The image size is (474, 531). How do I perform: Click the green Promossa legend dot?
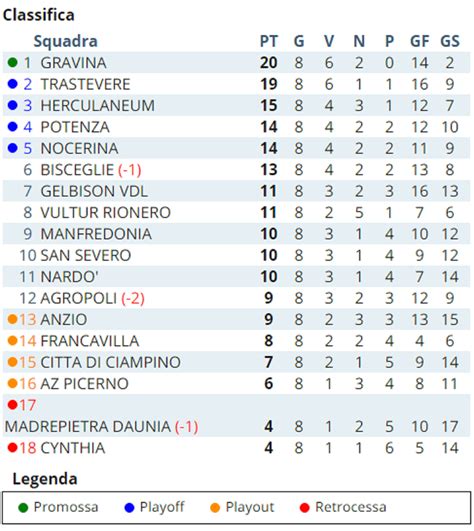(x=23, y=508)
